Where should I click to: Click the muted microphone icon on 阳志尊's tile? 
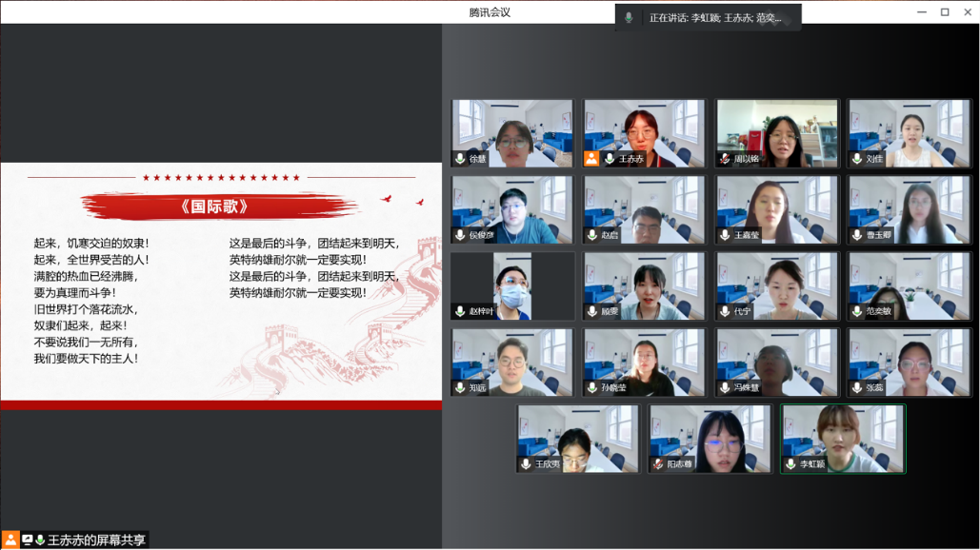(x=658, y=464)
